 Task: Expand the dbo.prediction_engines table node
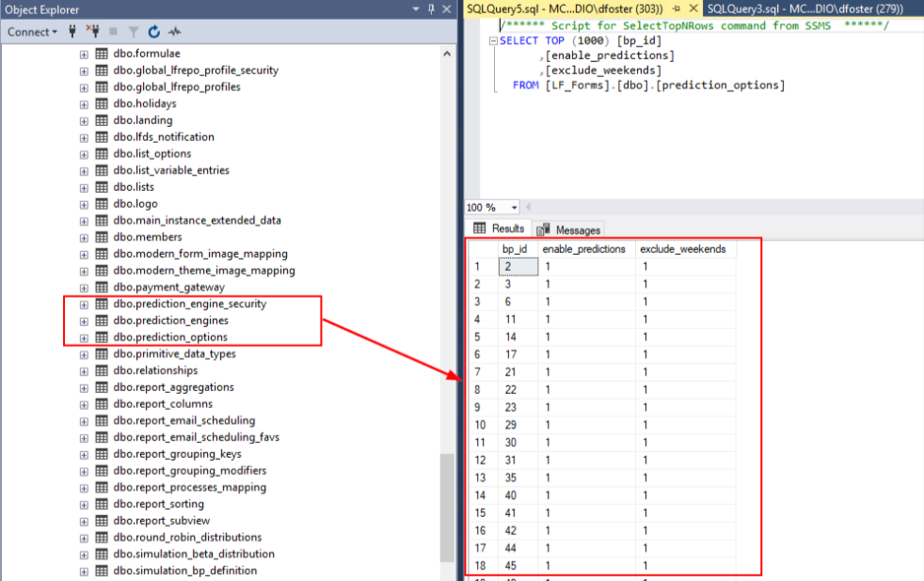84,322
